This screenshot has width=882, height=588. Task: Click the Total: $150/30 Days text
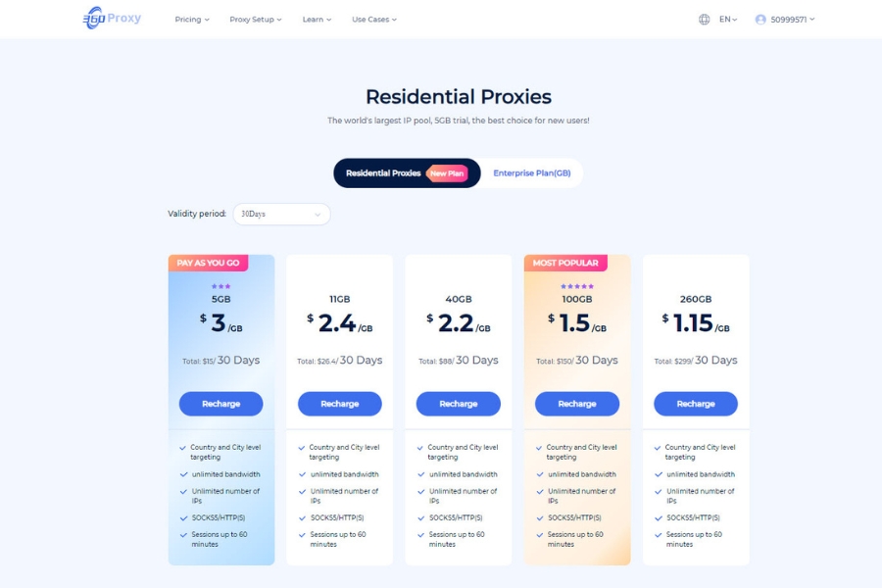(x=577, y=360)
